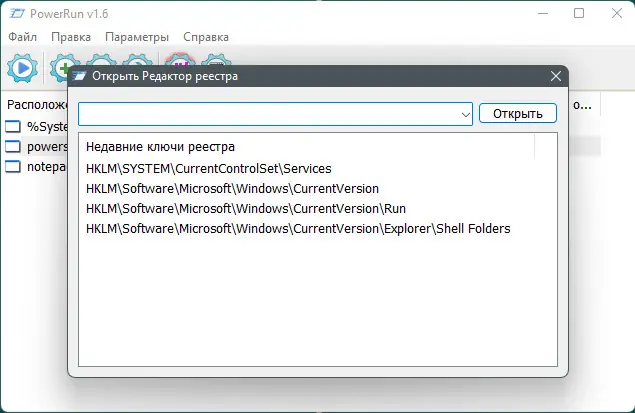Click the icon beside the %Syst entry
Image resolution: width=635 pixels, height=413 pixels.
click(x=13, y=127)
